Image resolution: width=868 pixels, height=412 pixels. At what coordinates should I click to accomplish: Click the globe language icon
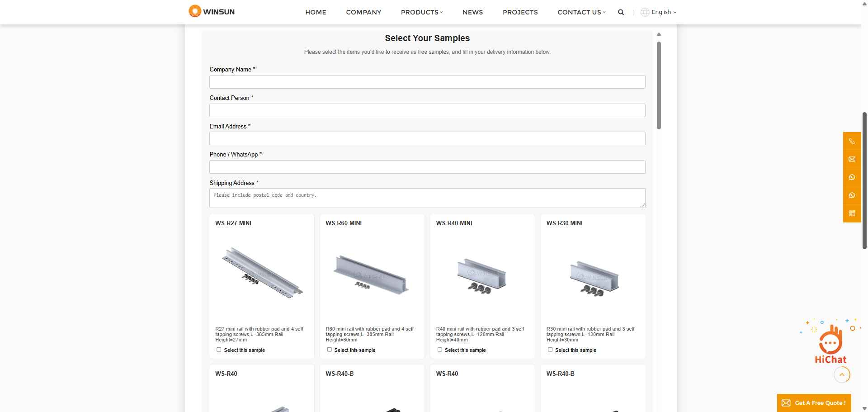645,12
